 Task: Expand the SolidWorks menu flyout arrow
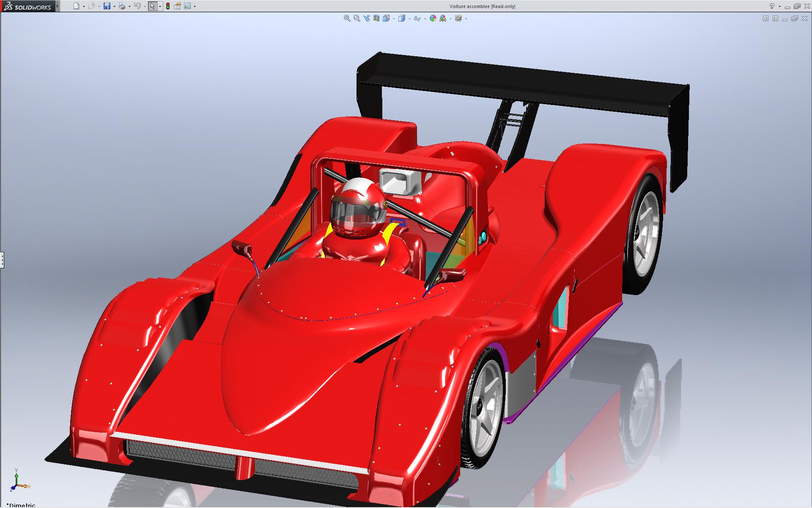(x=58, y=6)
